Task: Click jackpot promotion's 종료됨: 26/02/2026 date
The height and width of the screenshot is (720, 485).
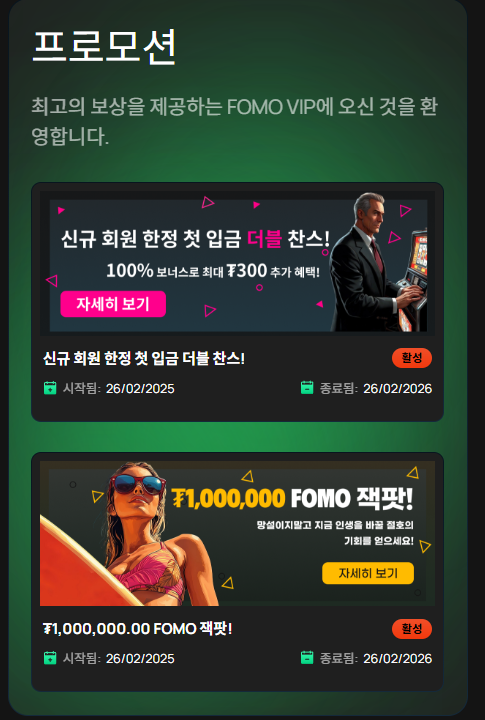Action: pos(376,658)
